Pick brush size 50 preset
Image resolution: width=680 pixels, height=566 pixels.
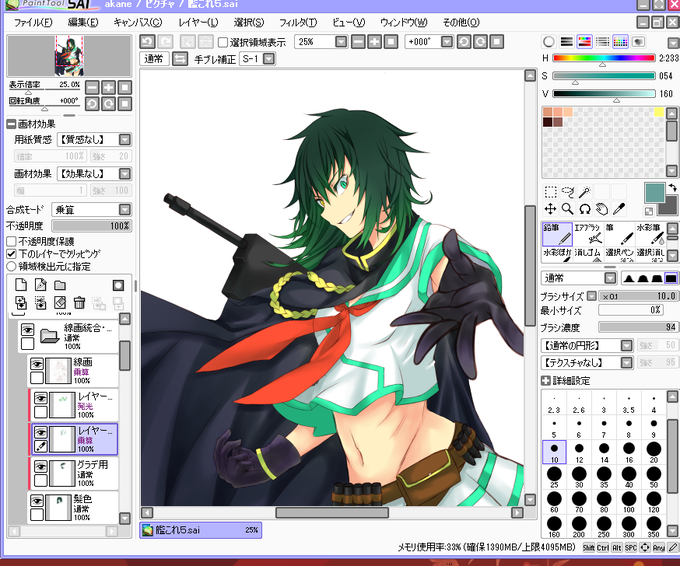click(x=654, y=477)
